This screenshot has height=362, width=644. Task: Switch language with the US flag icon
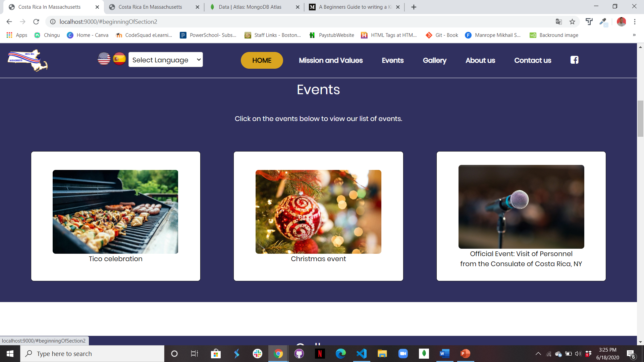tap(104, 59)
